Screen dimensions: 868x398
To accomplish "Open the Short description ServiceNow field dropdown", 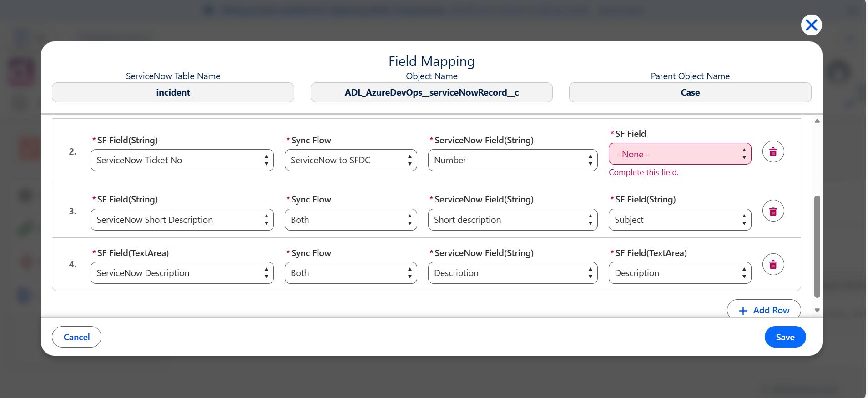I will [x=513, y=220].
